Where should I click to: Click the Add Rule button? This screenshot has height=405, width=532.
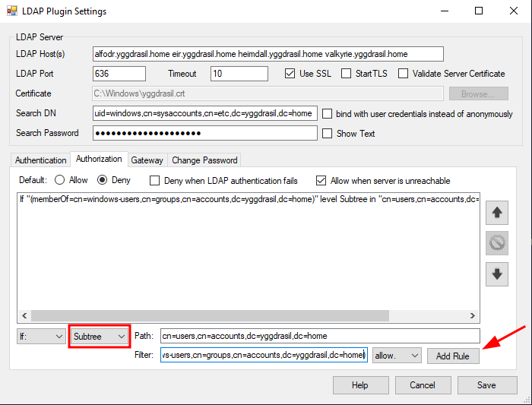point(453,356)
